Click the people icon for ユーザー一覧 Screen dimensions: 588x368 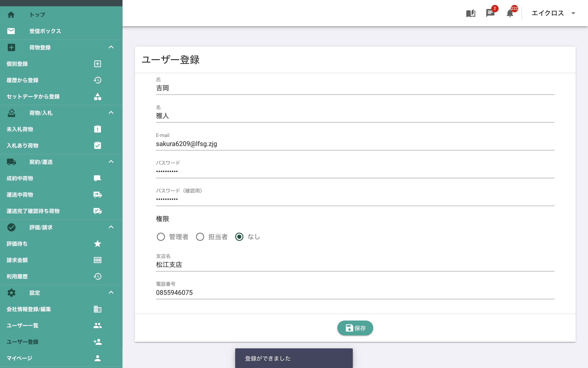pos(97,325)
